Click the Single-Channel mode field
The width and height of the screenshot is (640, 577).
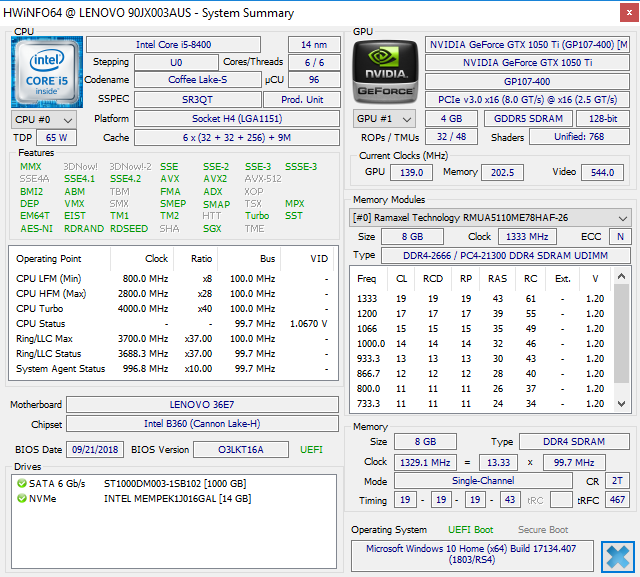(483, 481)
